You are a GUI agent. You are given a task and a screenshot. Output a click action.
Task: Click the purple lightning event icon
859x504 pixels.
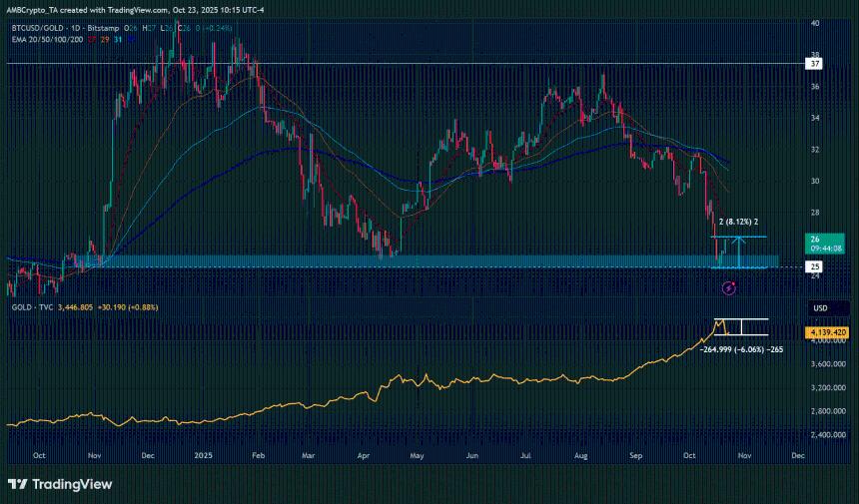coord(728,287)
